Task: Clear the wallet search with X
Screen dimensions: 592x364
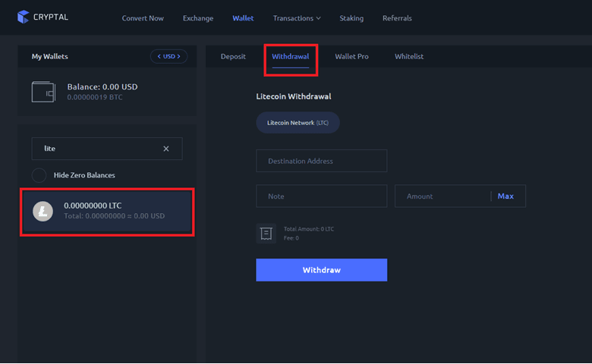Action: pos(165,149)
